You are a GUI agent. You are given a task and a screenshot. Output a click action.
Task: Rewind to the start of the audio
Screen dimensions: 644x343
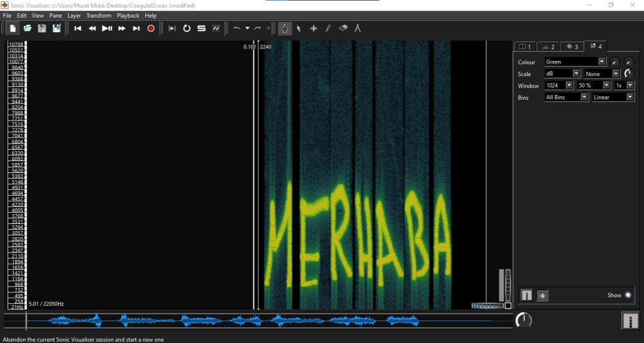[78, 28]
